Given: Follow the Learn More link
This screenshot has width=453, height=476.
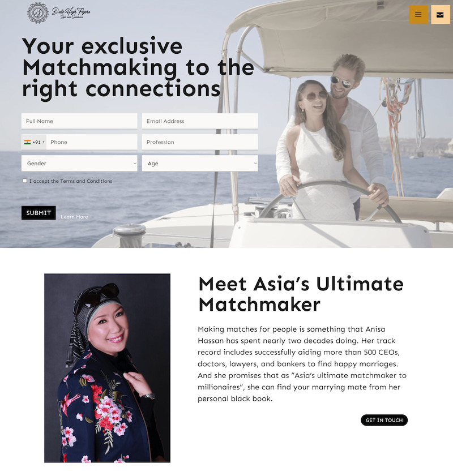Looking at the screenshot, I should point(74,217).
